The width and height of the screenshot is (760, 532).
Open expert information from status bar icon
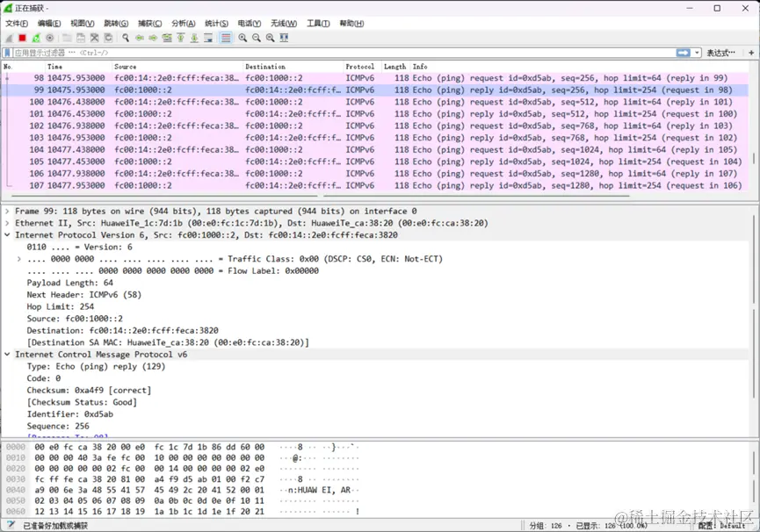point(11,525)
